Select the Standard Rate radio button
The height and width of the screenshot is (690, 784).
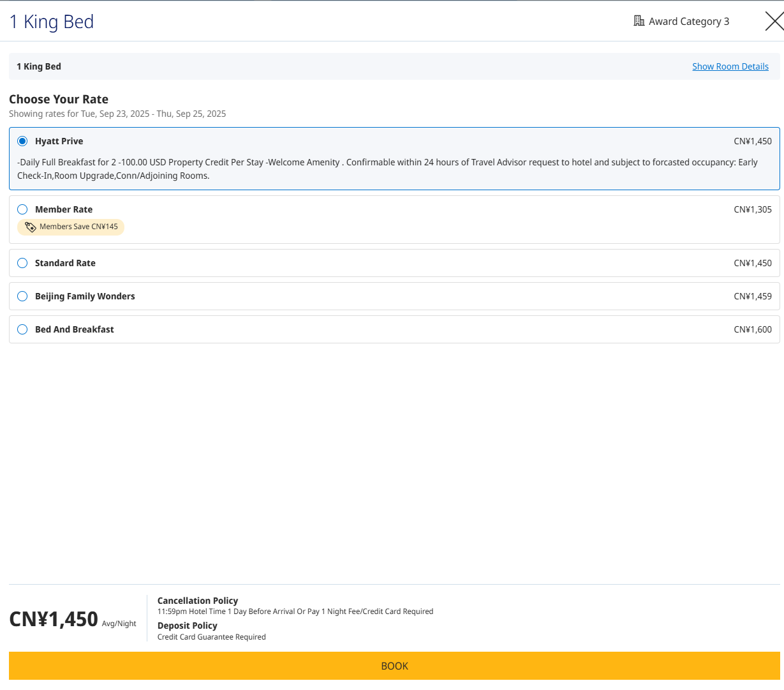(22, 263)
